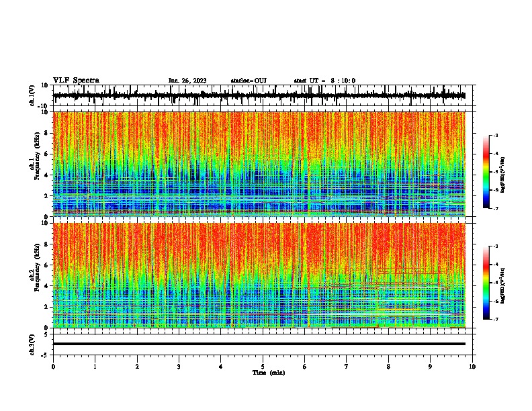Image resolution: width=532 pixels, height=411 pixels.
Task: Click time-axis tick label "7"
Action: coord(347,367)
